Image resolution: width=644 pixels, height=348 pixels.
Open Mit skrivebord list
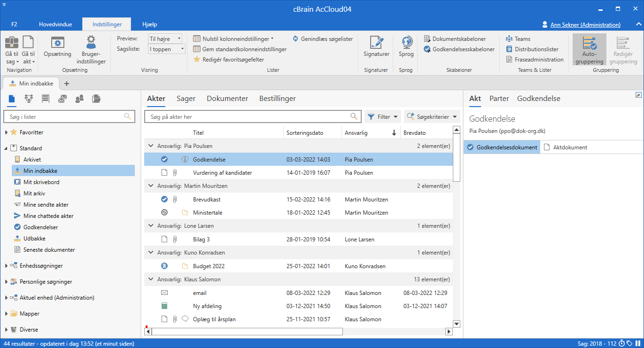[41, 182]
